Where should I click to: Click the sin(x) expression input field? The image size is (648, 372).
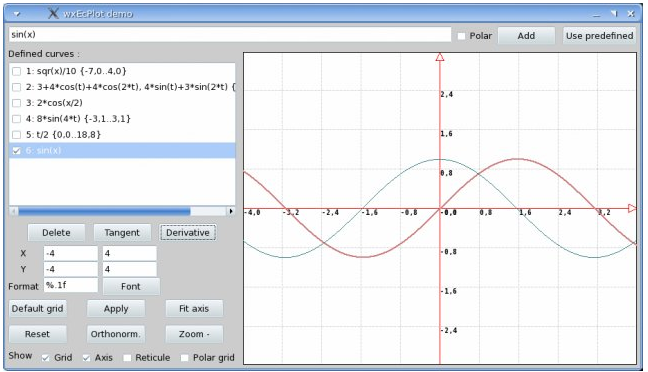click(230, 35)
